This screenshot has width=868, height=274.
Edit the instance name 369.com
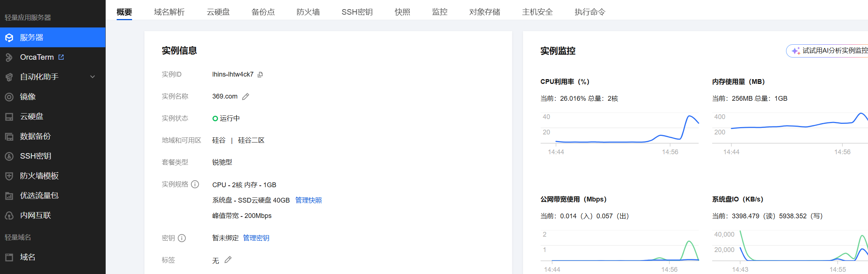pyautogui.click(x=246, y=96)
